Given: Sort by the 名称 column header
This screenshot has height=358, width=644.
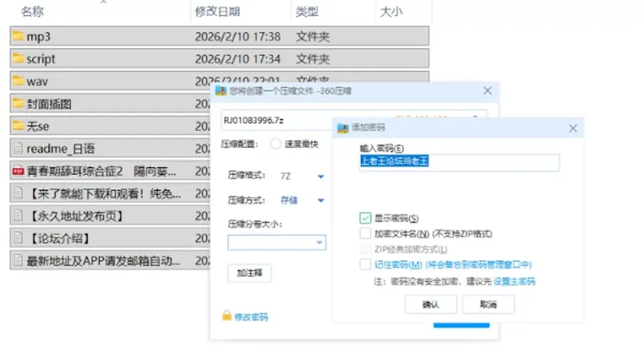Looking at the screenshot, I should tap(32, 11).
